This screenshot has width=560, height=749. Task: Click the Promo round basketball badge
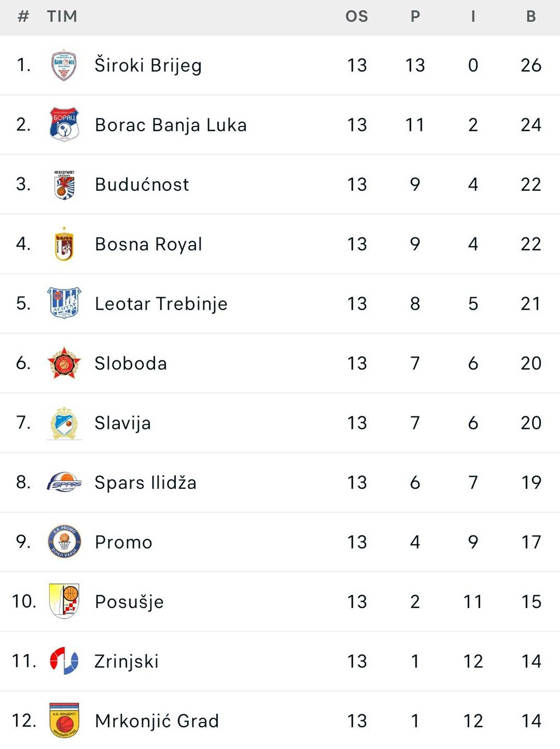tap(64, 541)
